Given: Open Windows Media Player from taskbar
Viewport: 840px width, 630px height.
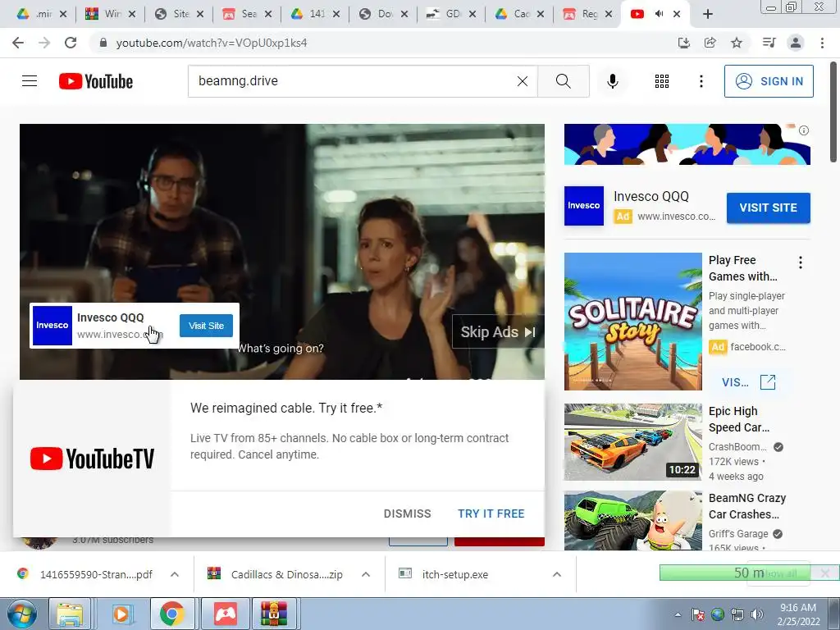Looking at the screenshot, I should pos(121,614).
